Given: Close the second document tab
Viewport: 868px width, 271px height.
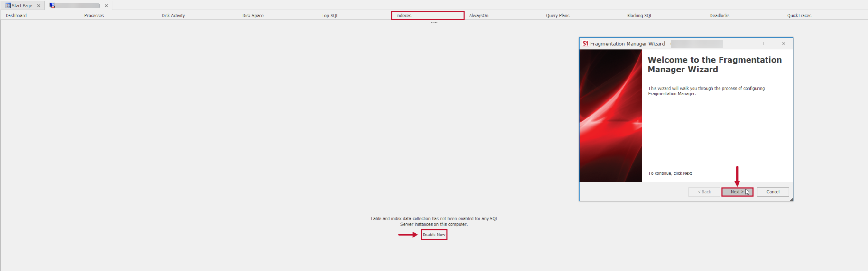Looking at the screenshot, I should click(106, 6).
